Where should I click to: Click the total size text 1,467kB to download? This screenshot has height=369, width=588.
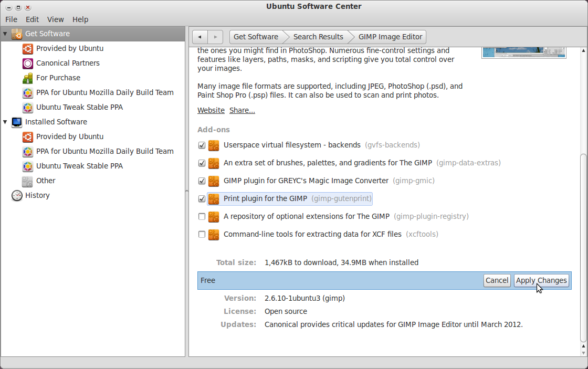coord(300,262)
